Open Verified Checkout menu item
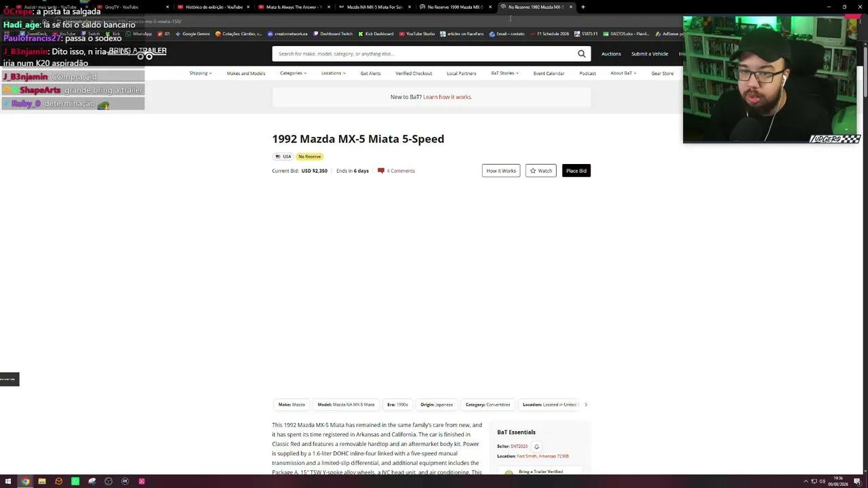868x488 pixels. pos(414,73)
